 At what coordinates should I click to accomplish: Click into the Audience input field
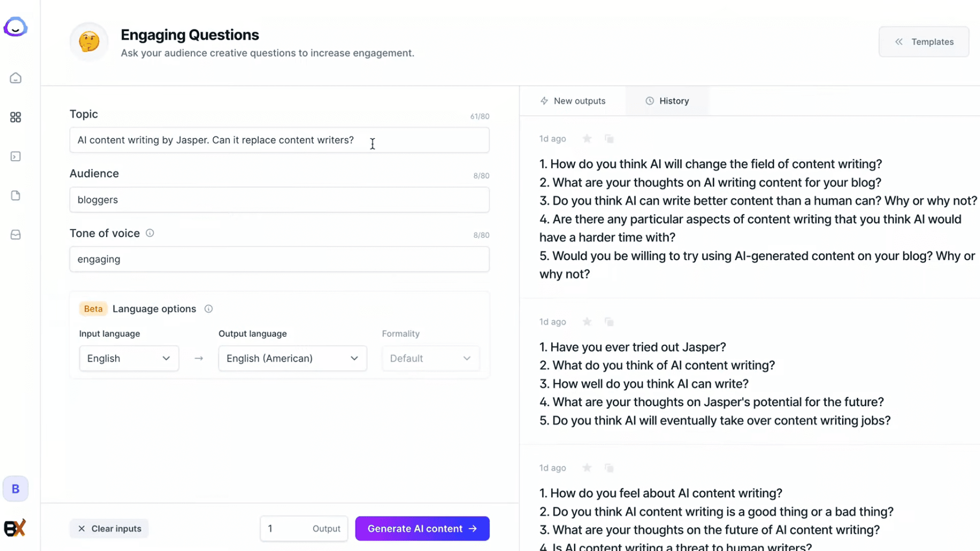(279, 200)
